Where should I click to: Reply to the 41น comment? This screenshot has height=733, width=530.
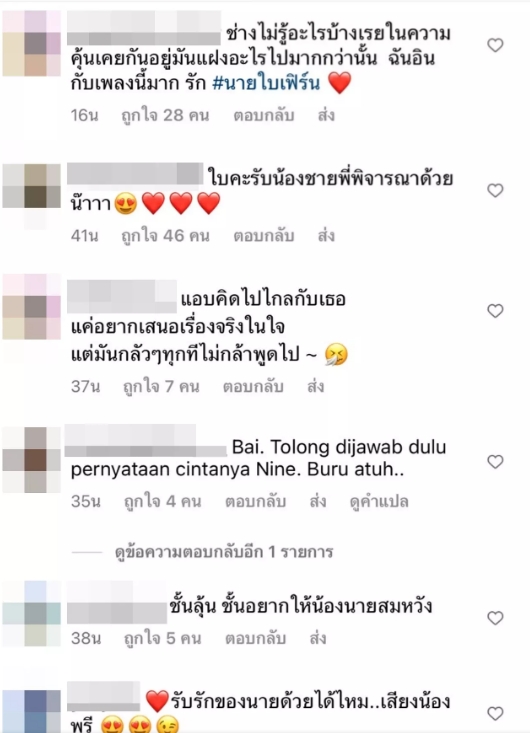click(x=264, y=236)
